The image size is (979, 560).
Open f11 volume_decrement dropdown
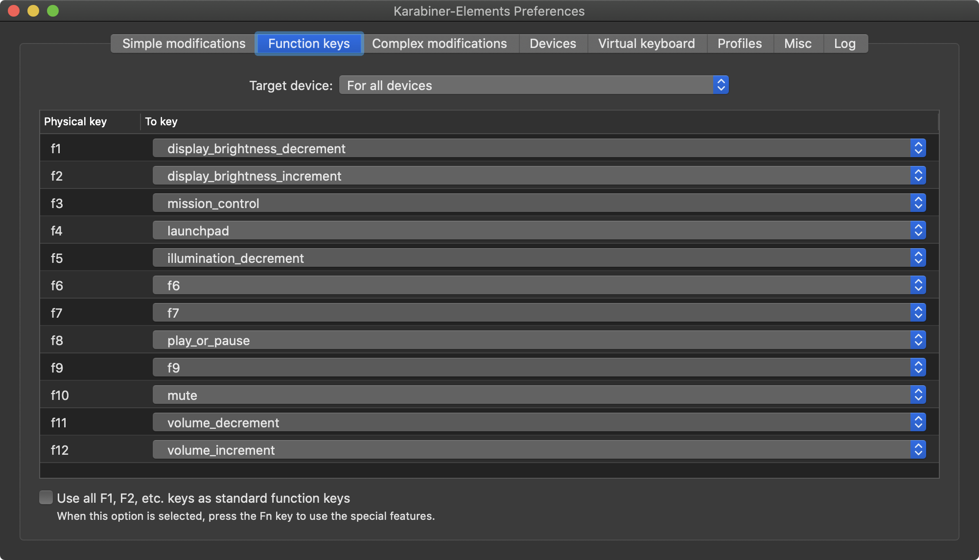539,422
